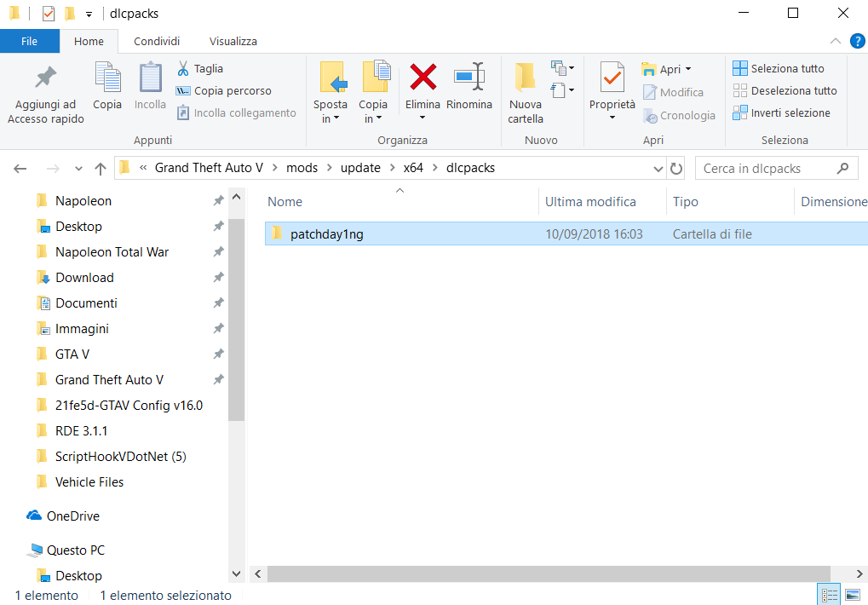This screenshot has width=868, height=605.
Task: Open Documenti in the sidebar
Action: (x=86, y=302)
